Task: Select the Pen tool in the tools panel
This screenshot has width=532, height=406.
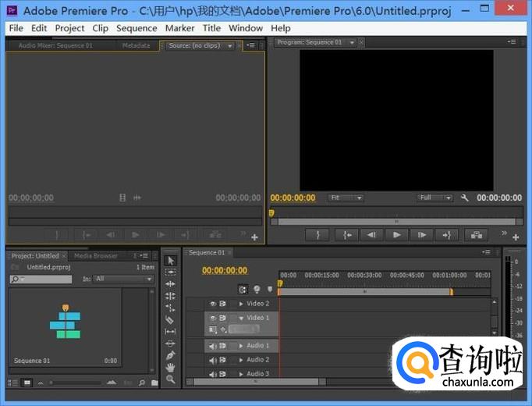Action: click(171, 355)
